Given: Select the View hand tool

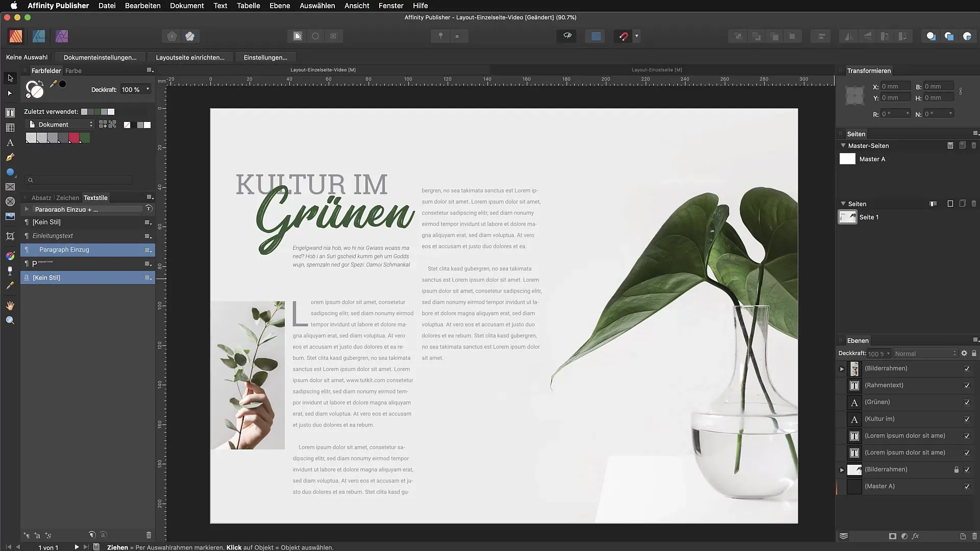Looking at the screenshot, I should click(x=10, y=306).
